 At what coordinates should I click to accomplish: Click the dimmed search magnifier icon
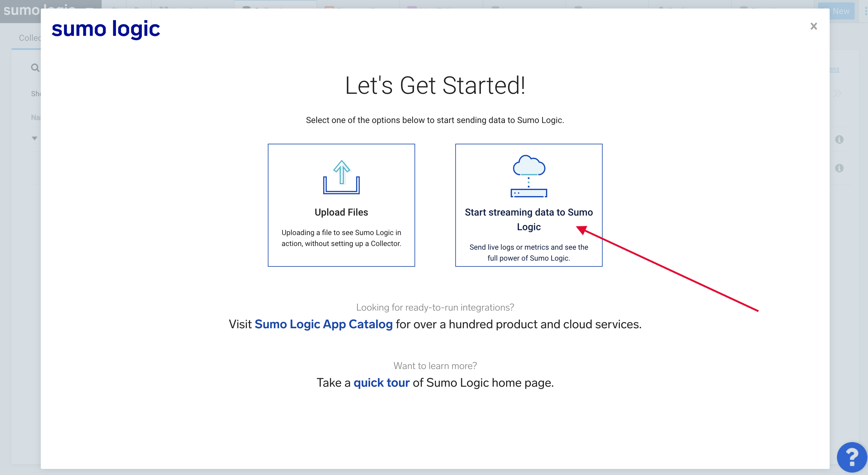pyautogui.click(x=35, y=68)
